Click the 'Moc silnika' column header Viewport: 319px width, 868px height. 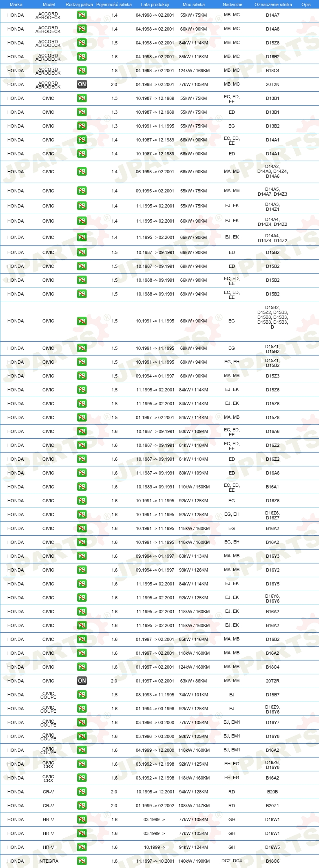point(194,4)
